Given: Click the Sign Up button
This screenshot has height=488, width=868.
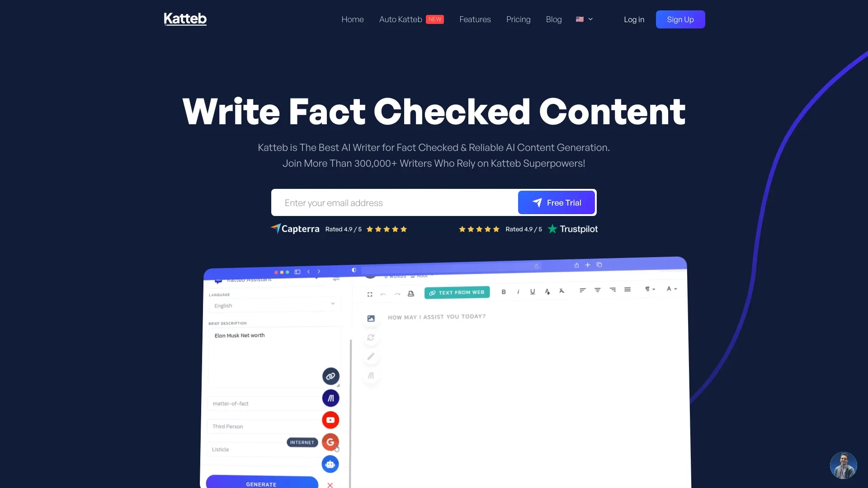Looking at the screenshot, I should point(679,19).
